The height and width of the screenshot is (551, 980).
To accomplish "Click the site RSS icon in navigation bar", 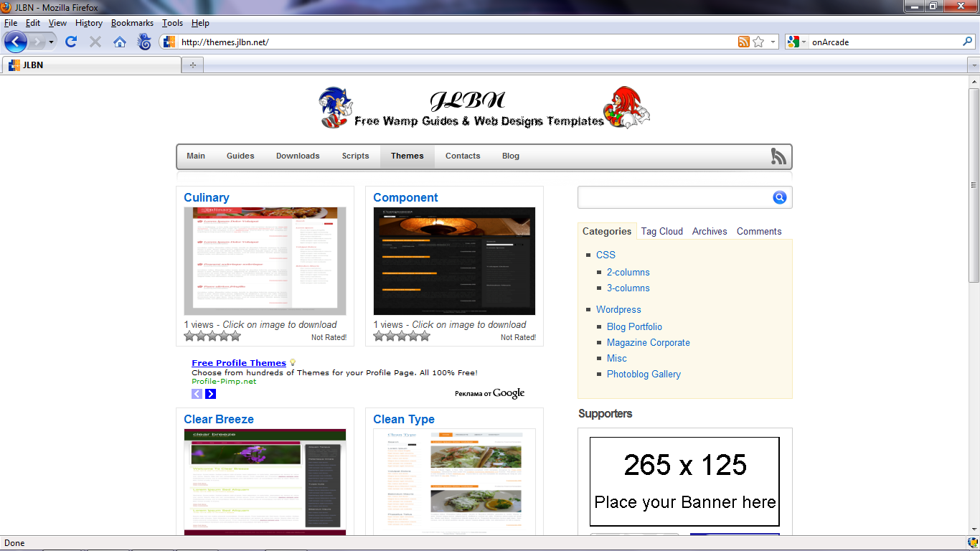I will pyautogui.click(x=778, y=156).
